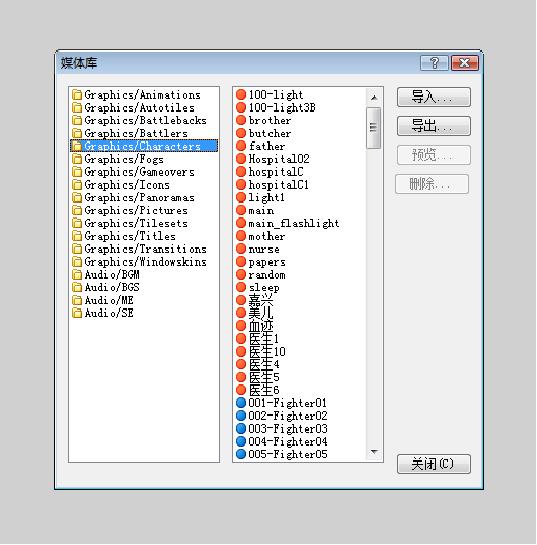Viewport: 537px width, 545px height.
Task: Select the Graphics/Characters folder
Action: pos(144,146)
